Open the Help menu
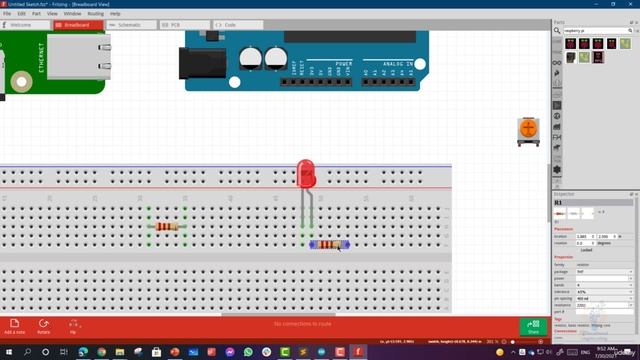640x360 pixels. 115,13
